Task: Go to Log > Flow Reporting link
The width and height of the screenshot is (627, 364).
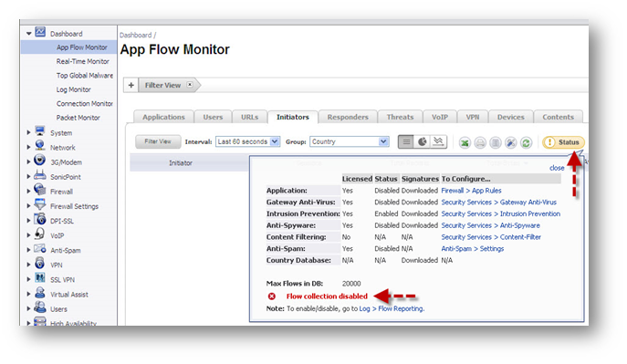Action: pos(392,308)
